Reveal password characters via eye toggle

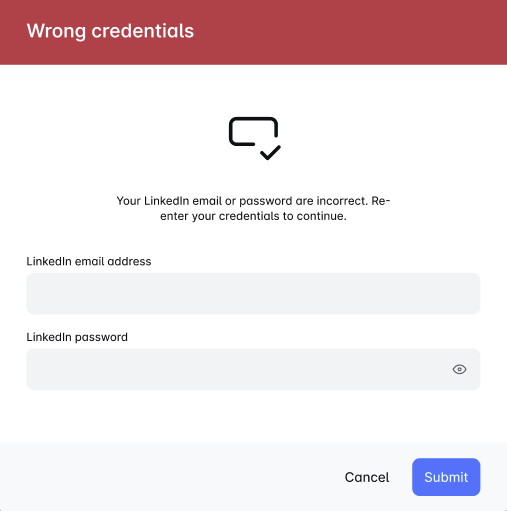[459, 369]
